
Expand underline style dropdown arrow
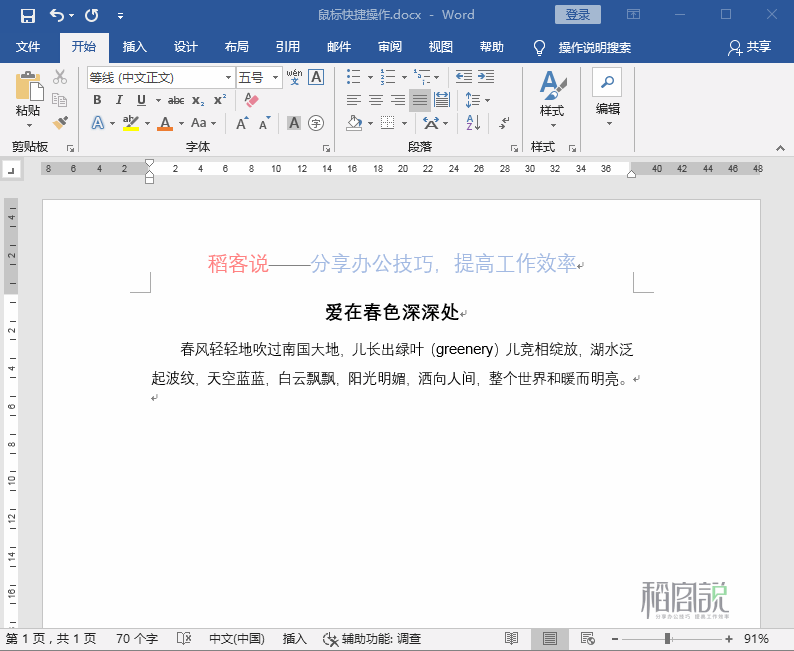point(158,100)
